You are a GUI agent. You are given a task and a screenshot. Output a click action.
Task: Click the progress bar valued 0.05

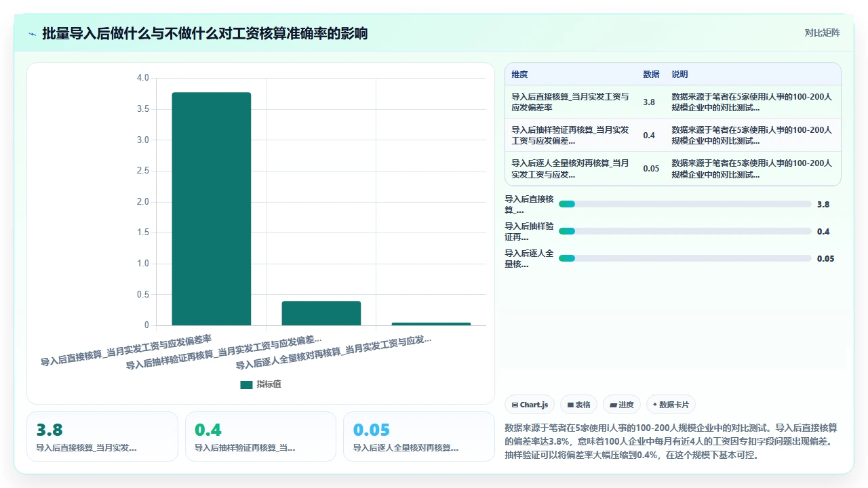point(685,258)
